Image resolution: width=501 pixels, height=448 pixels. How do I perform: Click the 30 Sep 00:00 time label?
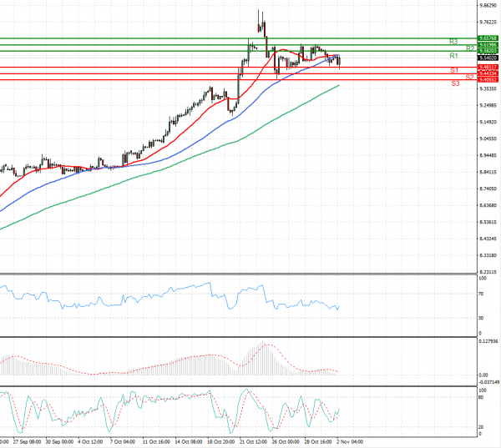pyautogui.click(x=60, y=442)
